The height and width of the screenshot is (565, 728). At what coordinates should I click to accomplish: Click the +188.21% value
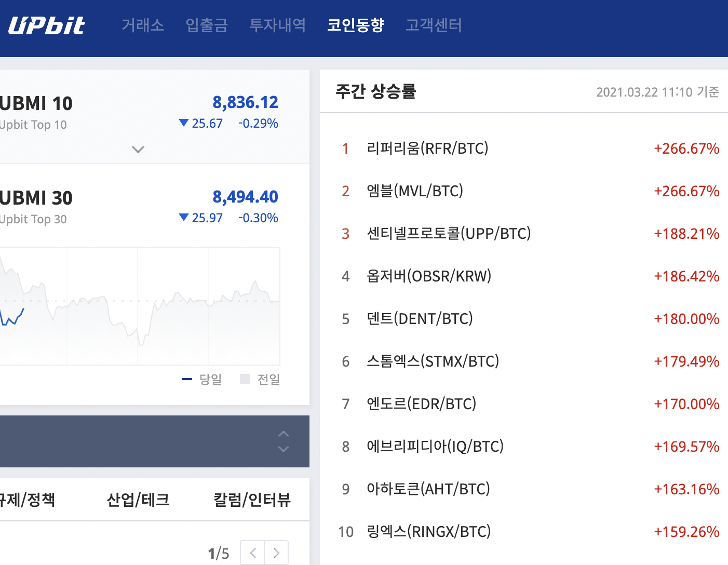(686, 234)
